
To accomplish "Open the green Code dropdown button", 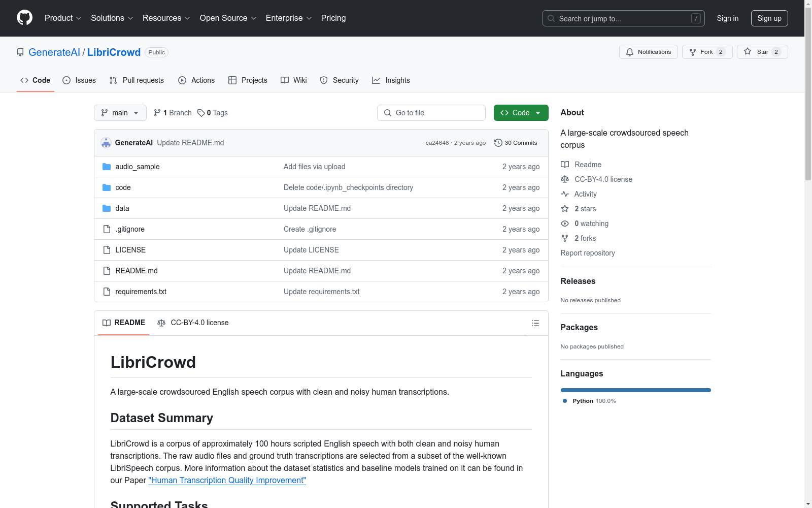I will pos(521,113).
